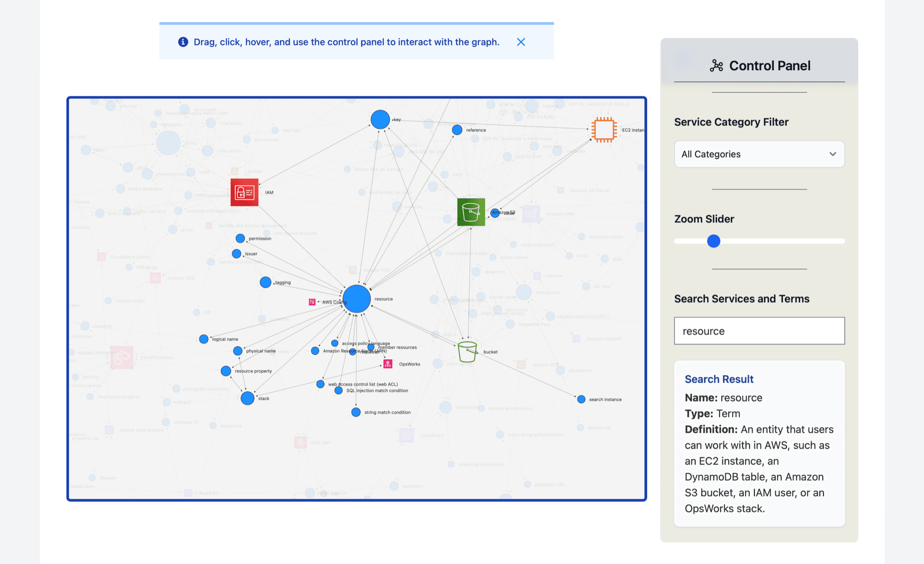This screenshot has width=924, height=564.
Task: Click the 'Type: Term' result line
Action: (712, 413)
